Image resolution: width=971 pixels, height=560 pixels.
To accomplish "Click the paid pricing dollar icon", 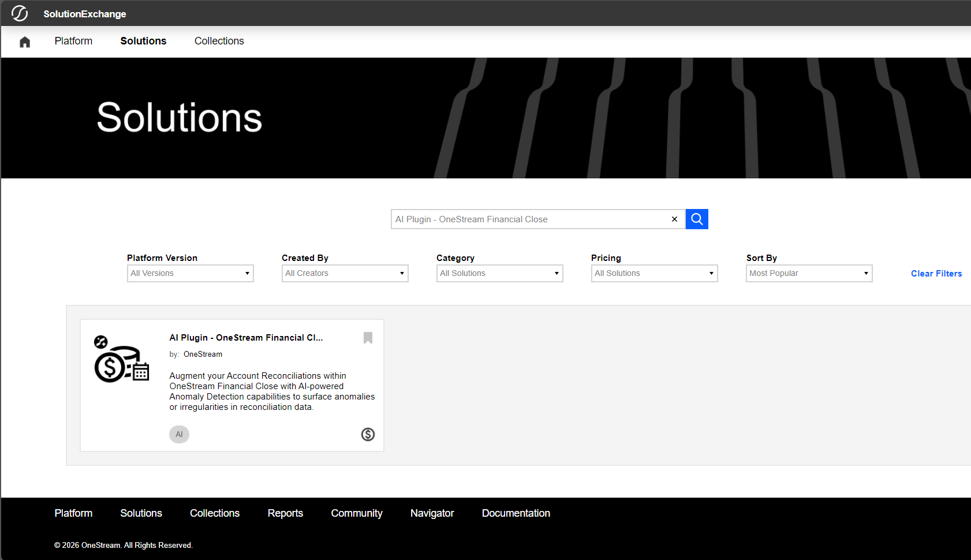I will (368, 434).
